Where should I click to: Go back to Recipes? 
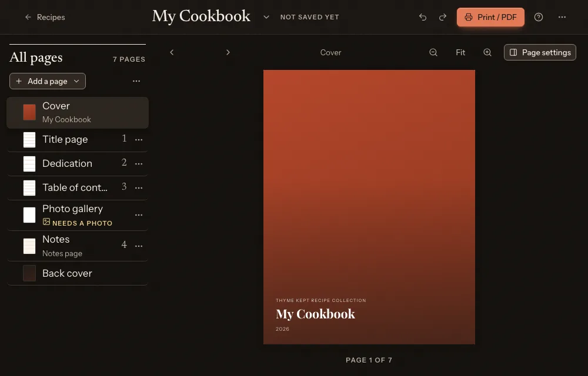[x=45, y=17]
